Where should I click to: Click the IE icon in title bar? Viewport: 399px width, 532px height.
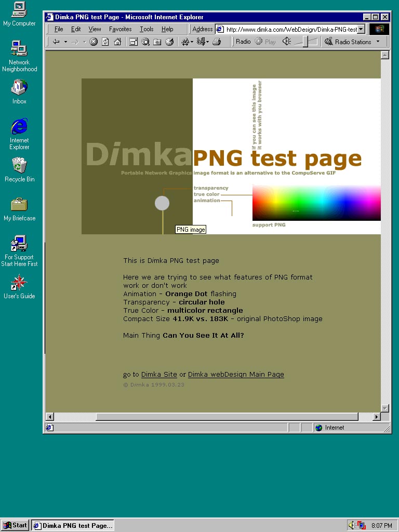(x=49, y=17)
